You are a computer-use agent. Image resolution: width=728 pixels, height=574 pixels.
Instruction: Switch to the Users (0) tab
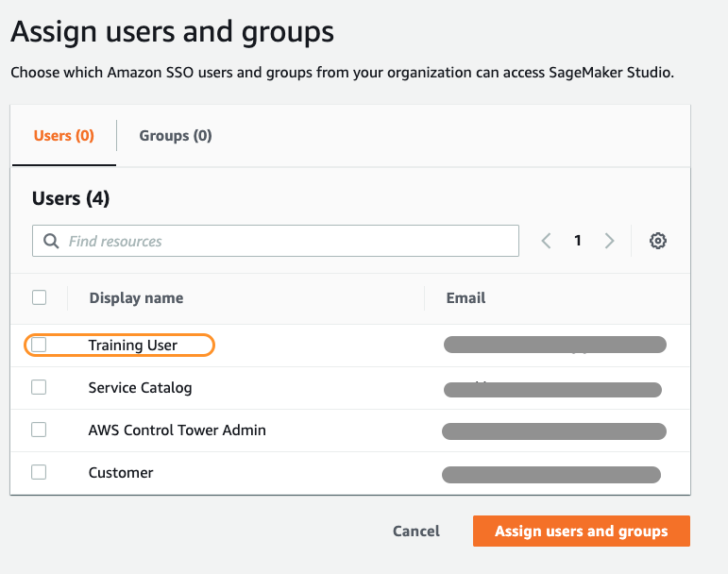click(64, 136)
